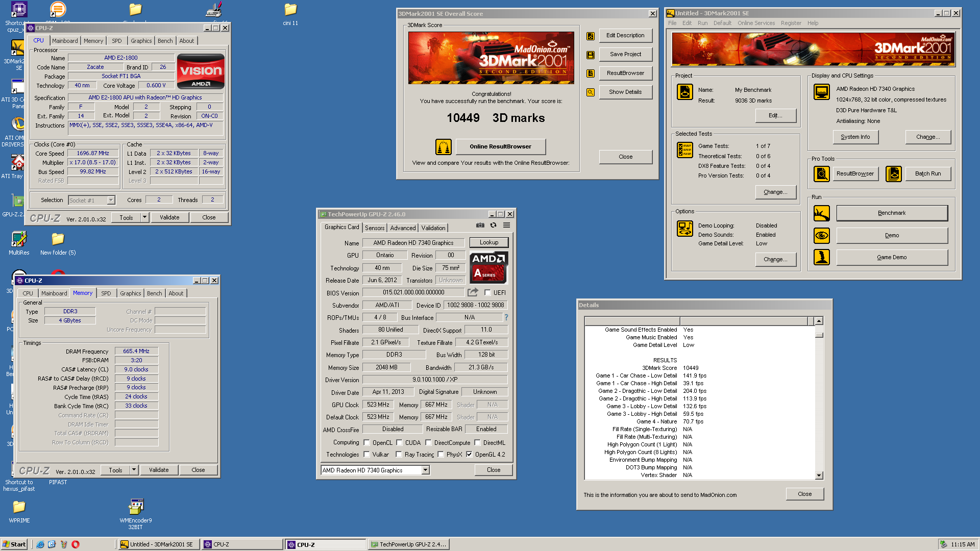The width and height of the screenshot is (980, 551).
Task: Click the Save Project floppy icon
Action: point(591,55)
